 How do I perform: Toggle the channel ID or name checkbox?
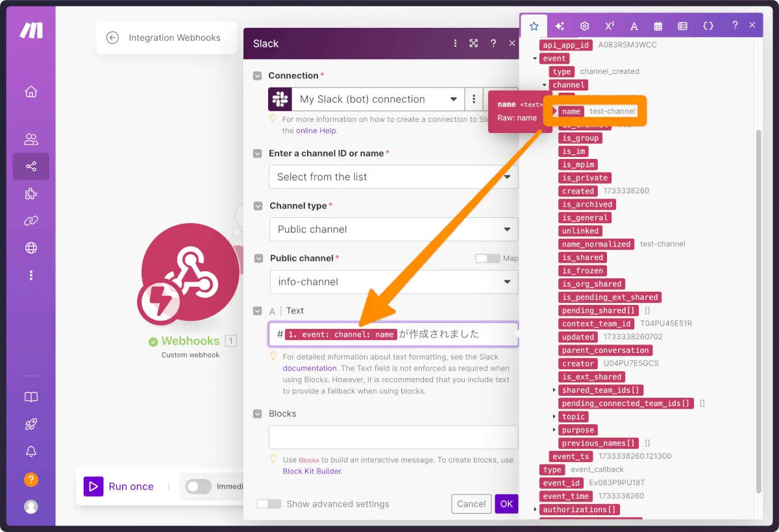258,154
